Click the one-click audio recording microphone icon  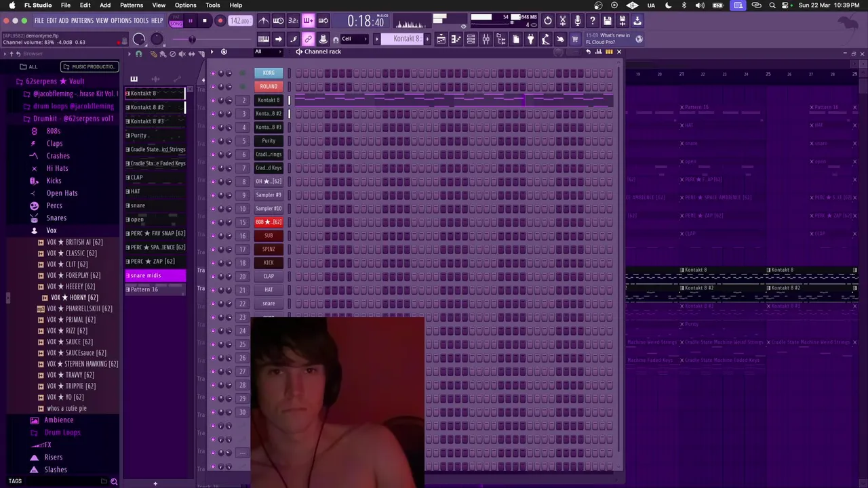click(578, 20)
